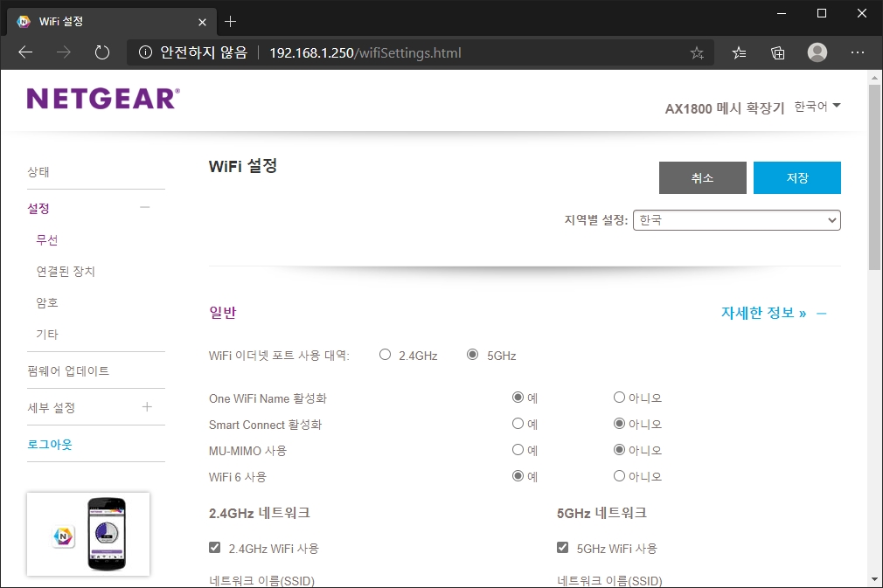Set WiFi 6 사용 to 아니오

[x=620, y=476]
